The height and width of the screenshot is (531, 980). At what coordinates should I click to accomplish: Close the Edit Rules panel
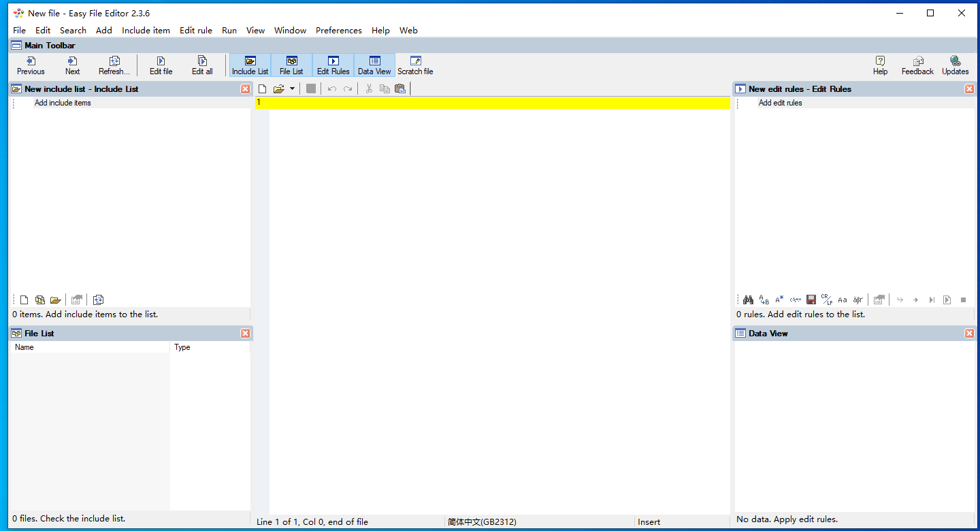pos(969,89)
